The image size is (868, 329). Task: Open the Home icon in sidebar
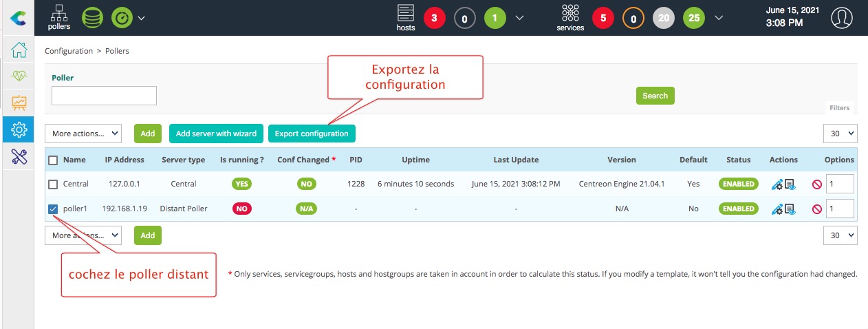19,50
